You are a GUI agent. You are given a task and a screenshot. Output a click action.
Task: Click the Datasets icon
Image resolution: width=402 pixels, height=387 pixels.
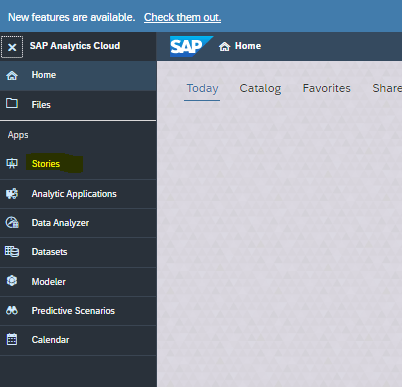point(12,251)
